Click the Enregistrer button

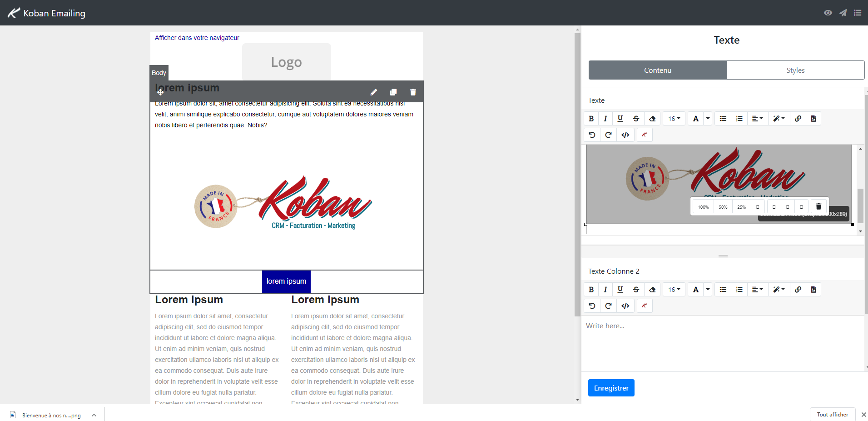point(611,388)
